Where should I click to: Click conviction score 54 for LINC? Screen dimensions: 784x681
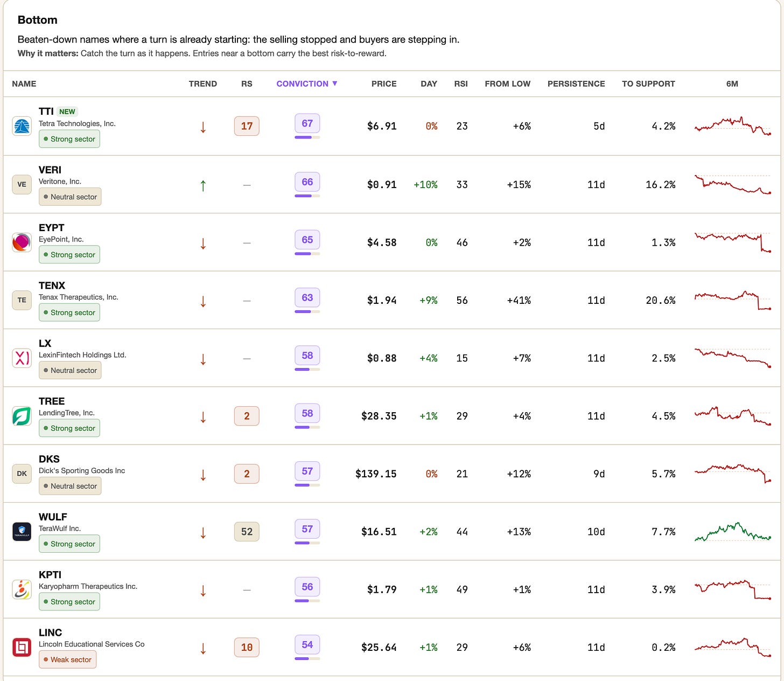tap(307, 644)
